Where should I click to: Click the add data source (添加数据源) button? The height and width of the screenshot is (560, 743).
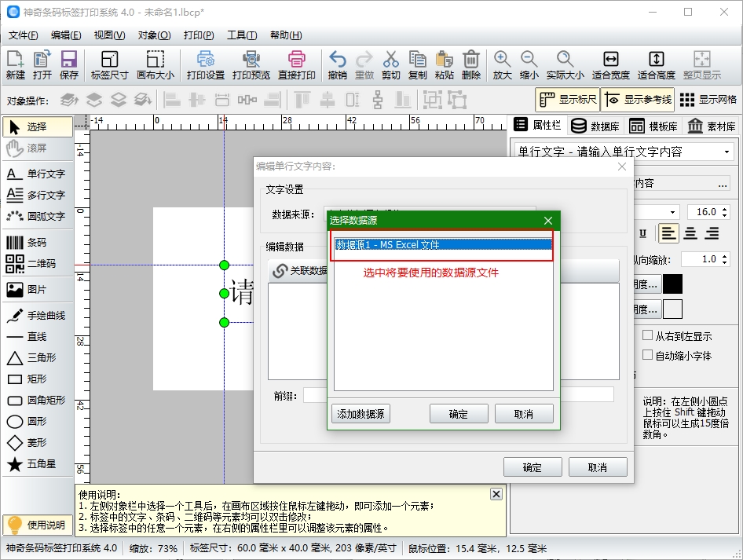[361, 414]
